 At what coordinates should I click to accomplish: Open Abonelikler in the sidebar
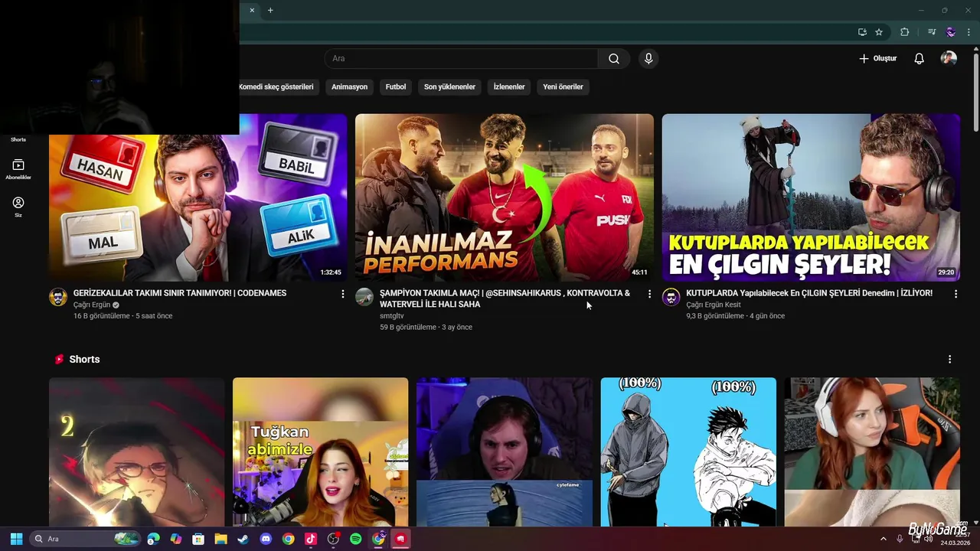18,169
